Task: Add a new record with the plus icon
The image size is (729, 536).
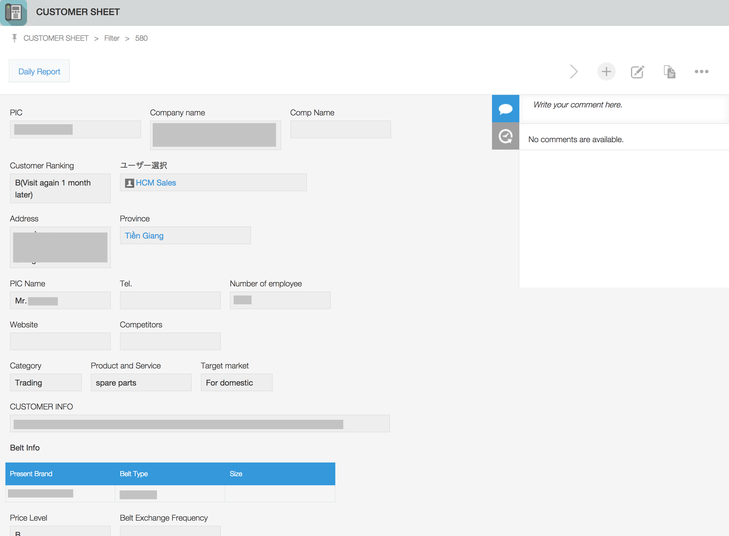Action: click(606, 72)
